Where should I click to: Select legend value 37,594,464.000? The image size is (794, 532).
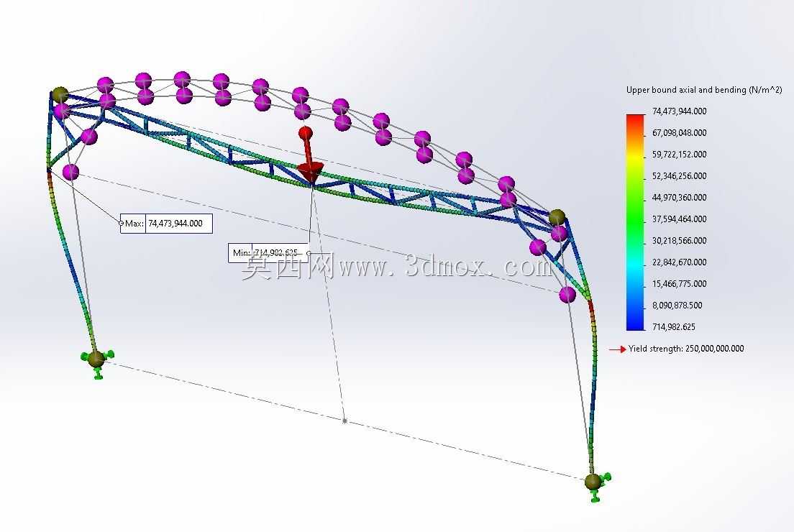(x=679, y=219)
